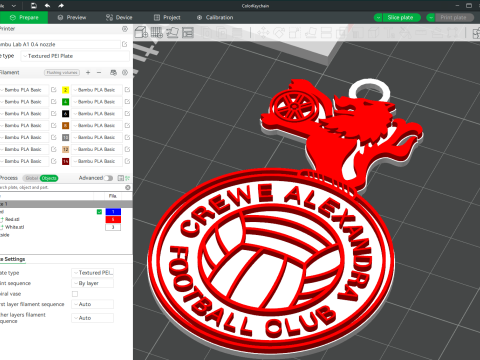Clear the object search field
The width and height of the screenshot is (480, 360).
128,187
